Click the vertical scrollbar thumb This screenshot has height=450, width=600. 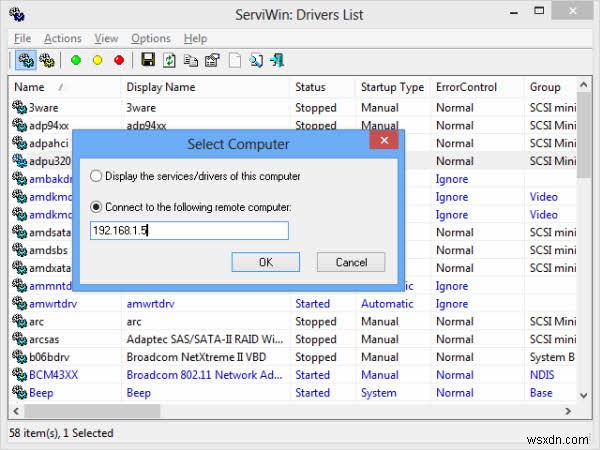click(x=584, y=135)
